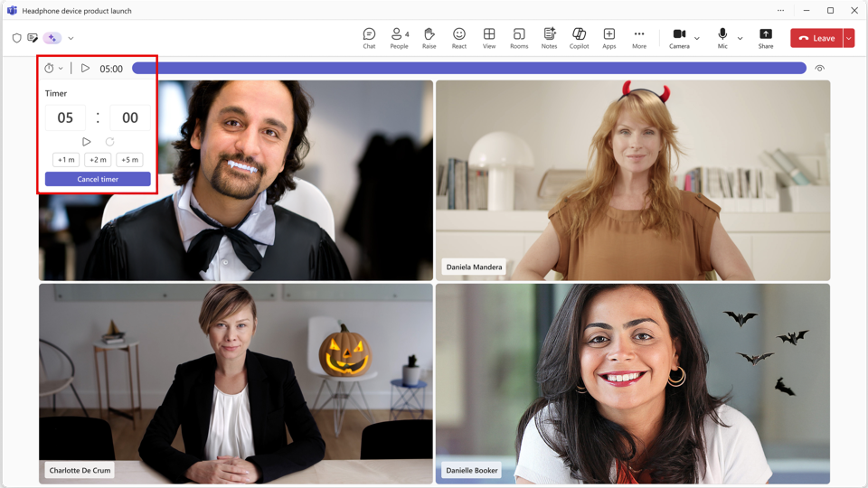The width and height of the screenshot is (868, 488).
Task: Expand the timer dropdown chevron
Action: (61, 69)
